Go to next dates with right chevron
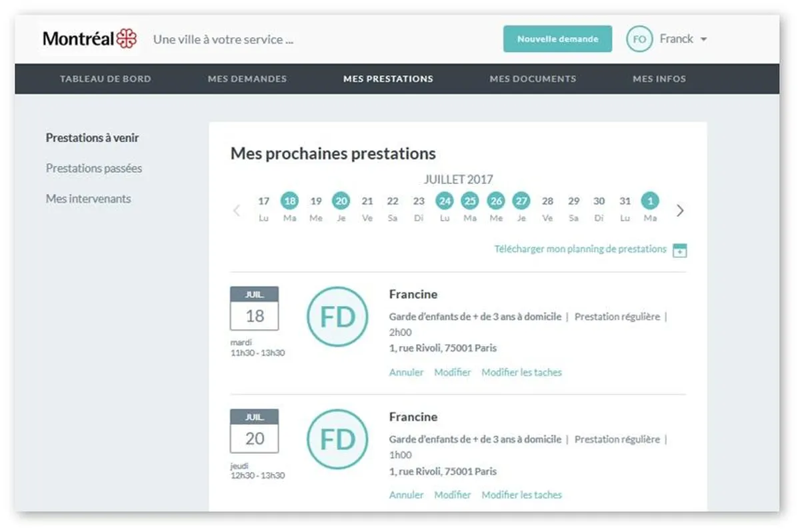 (680, 211)
